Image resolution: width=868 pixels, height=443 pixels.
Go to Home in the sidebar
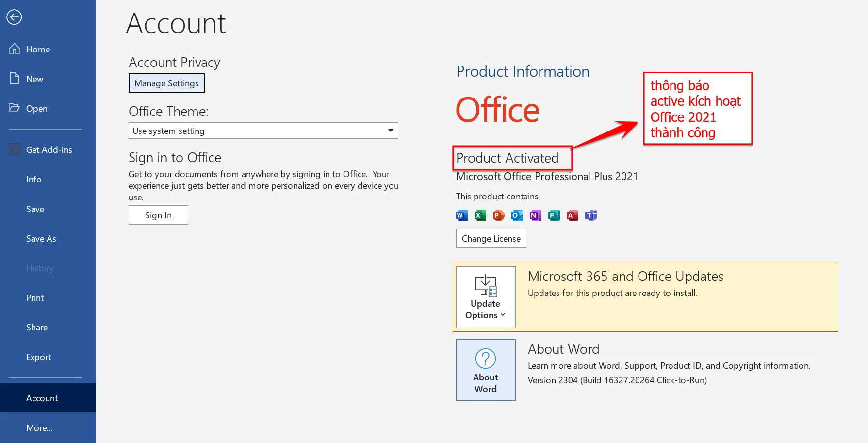(38, 49)
